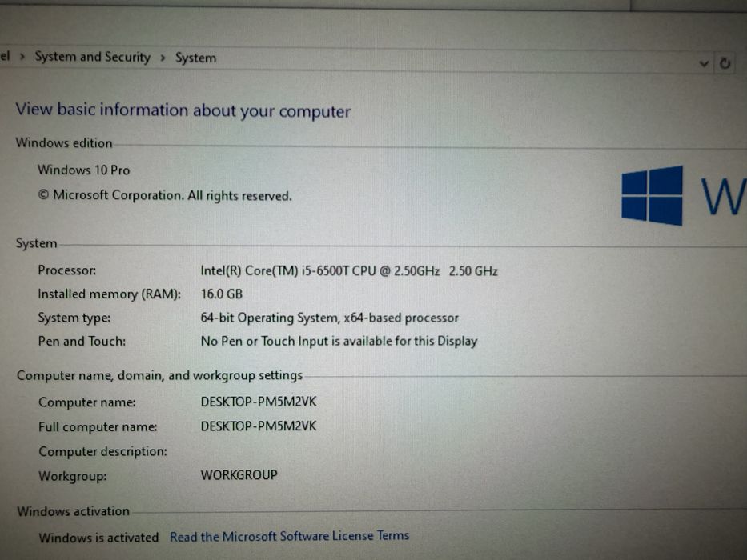This screenshot has height=560, width=747.
Task: Click the System and Security breadcrumb
Action: [x=92, y=57]
